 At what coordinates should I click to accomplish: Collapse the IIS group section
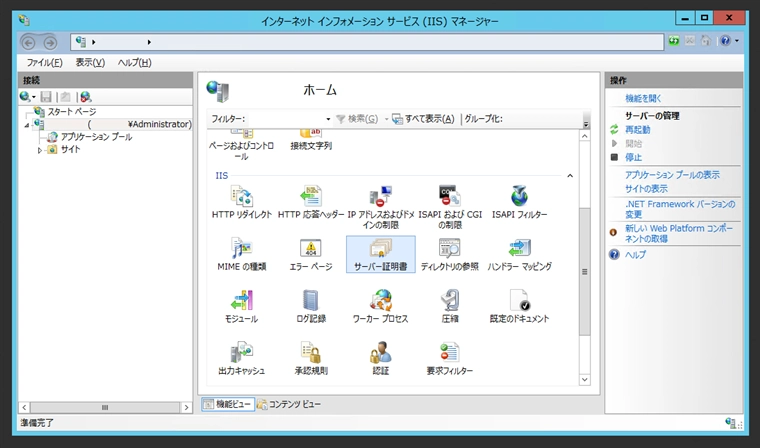click(x=570, y=176)
